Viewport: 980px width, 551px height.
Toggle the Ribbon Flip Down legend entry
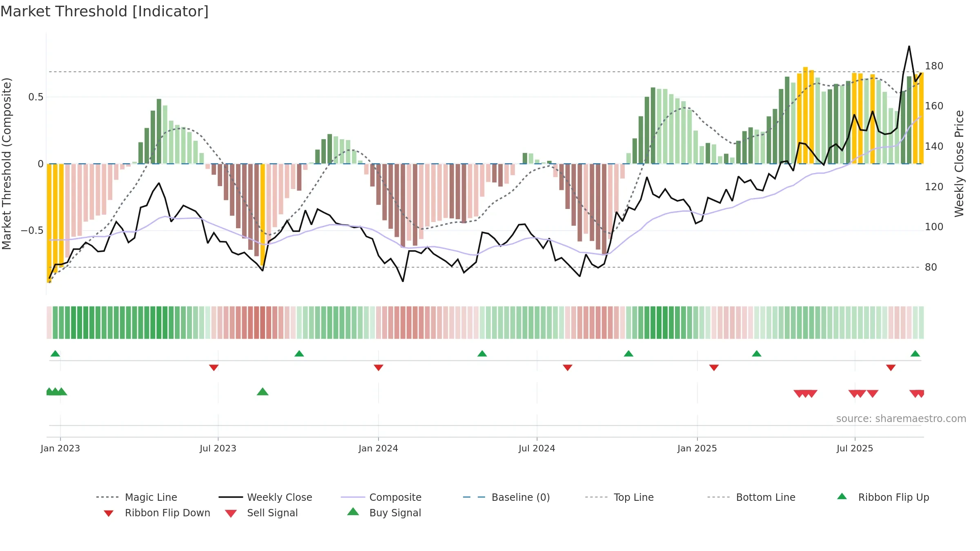[156, 513]
